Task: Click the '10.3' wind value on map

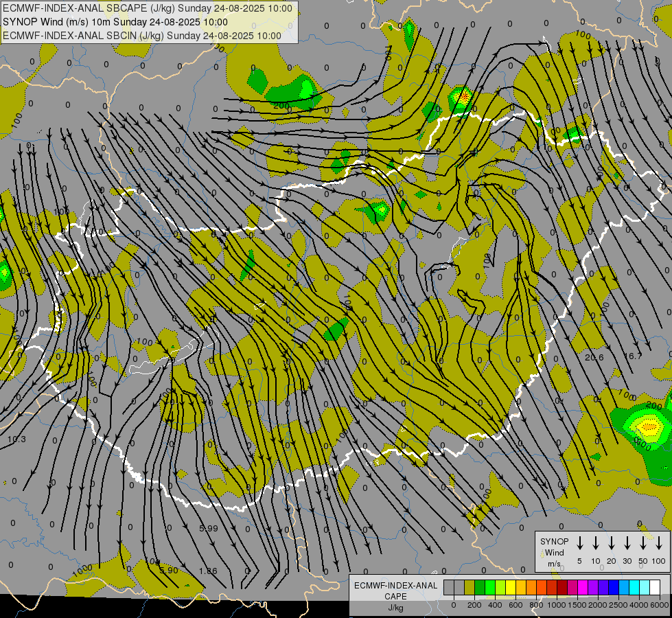Action: 16,439
